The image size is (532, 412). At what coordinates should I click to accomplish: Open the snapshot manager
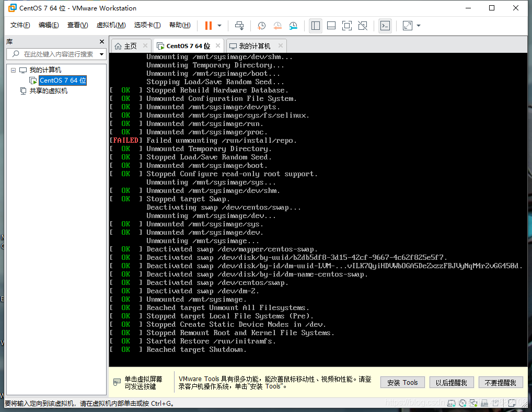[293, 26]
